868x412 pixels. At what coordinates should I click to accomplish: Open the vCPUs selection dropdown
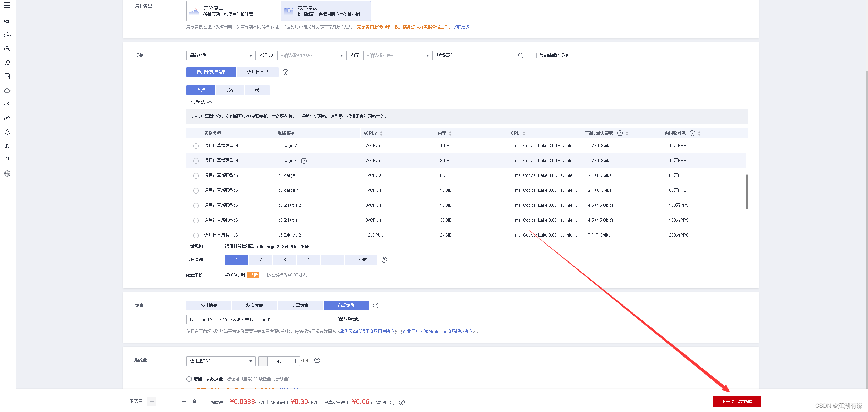coord(312,55)
